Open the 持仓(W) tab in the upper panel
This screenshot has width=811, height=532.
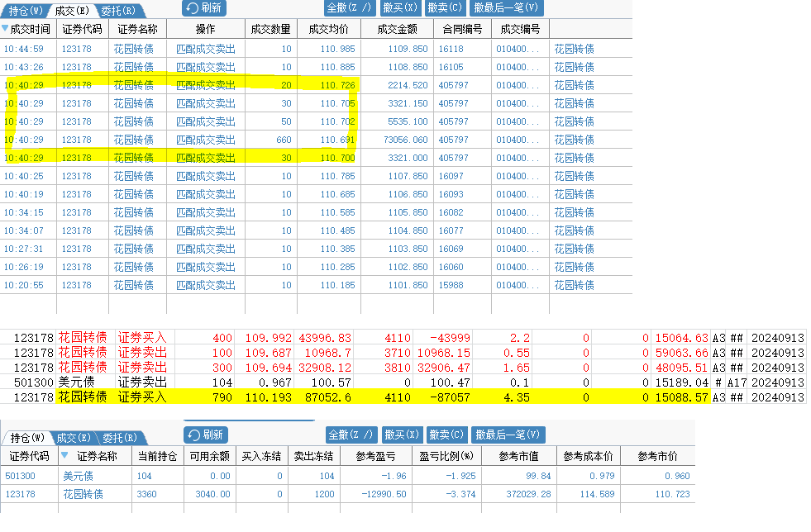pos(25,11)
